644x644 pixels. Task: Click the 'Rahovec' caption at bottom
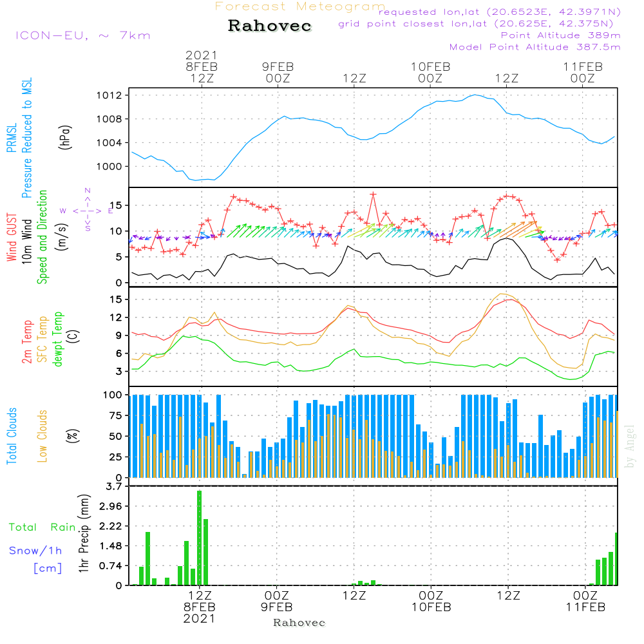pos(299,623)
